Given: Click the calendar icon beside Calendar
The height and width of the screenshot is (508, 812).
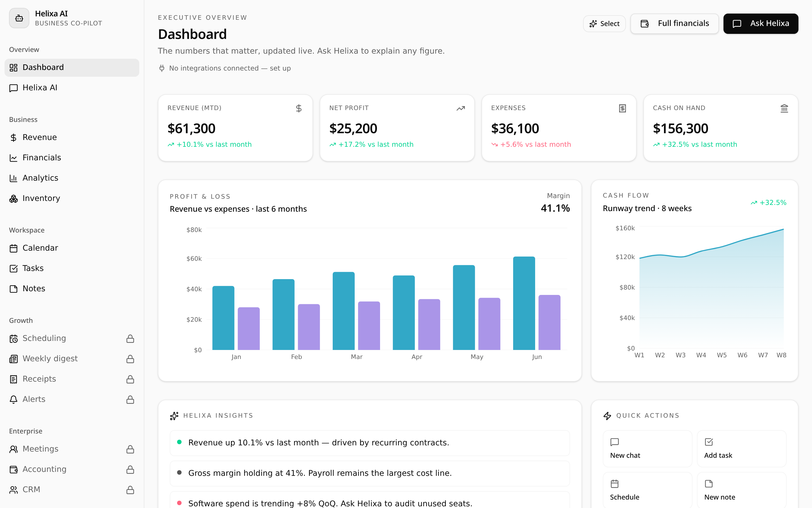Looking at the screenshot, I should tap(14, 248).
